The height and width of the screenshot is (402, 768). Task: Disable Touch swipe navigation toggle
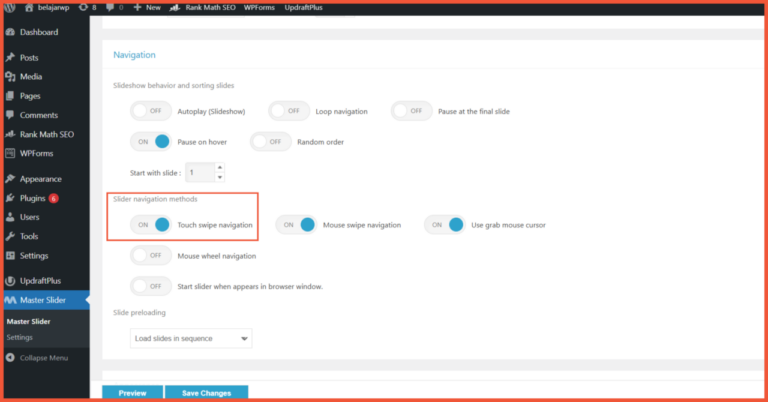coord(151,225)
